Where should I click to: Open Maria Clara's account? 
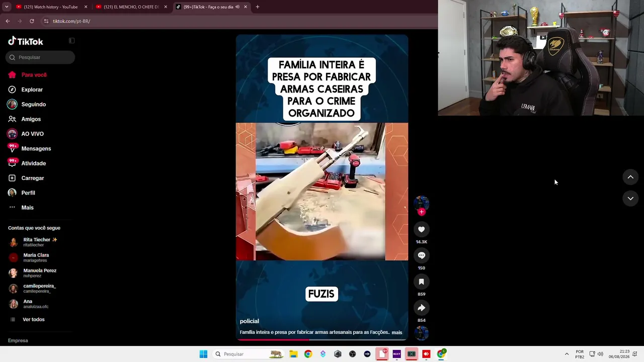pos(29,257)
